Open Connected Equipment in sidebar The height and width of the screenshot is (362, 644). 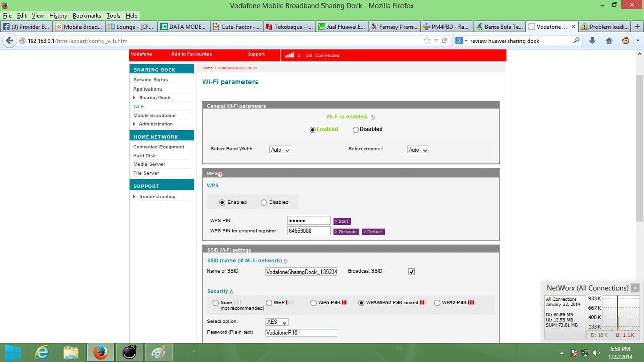158,147
